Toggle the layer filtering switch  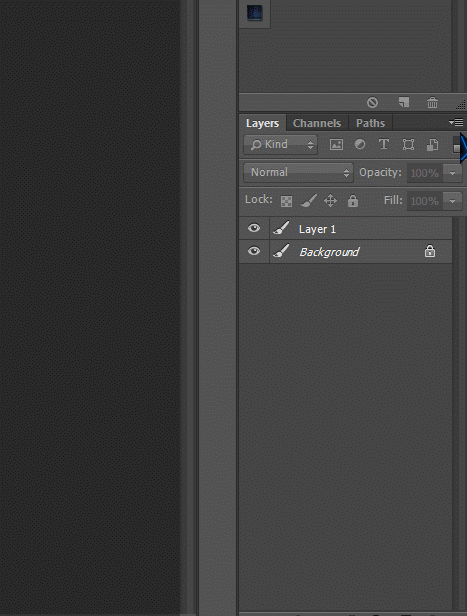coord(456,145)
